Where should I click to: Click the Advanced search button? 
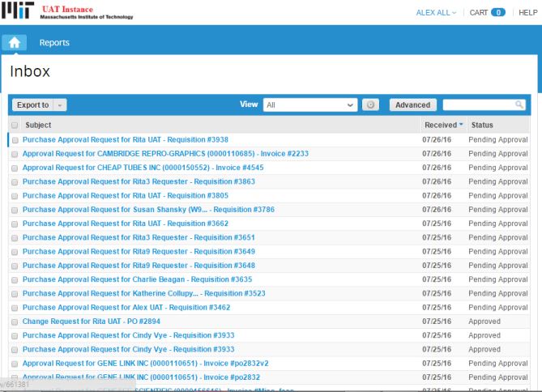click(412, 104)
